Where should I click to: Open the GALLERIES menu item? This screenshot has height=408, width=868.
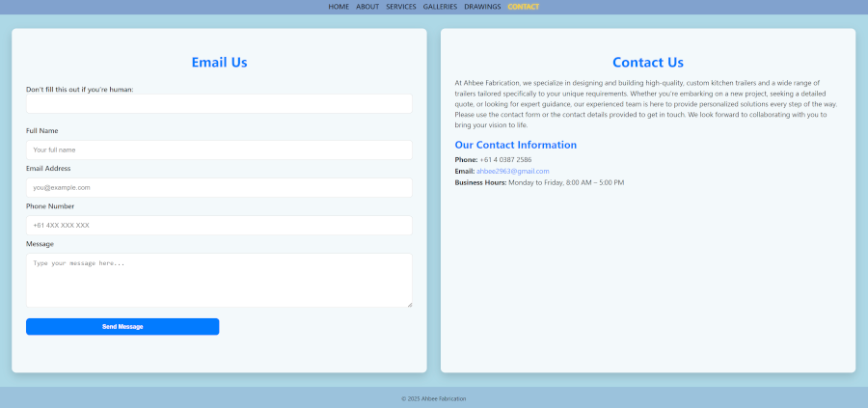pyautogui.click(x=440, y=7)
